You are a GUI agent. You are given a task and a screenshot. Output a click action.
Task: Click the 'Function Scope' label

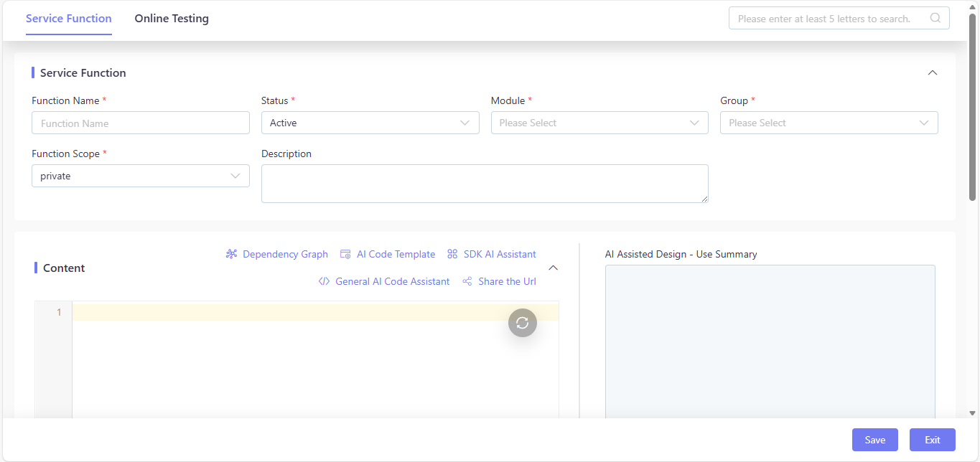point(65,154)
